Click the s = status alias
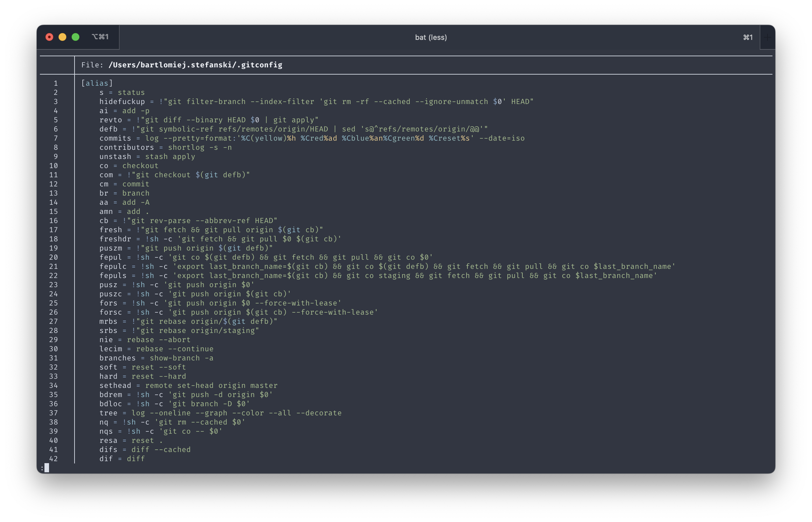Viewport: 812px width, 522px height. click(x=122, y=92)
